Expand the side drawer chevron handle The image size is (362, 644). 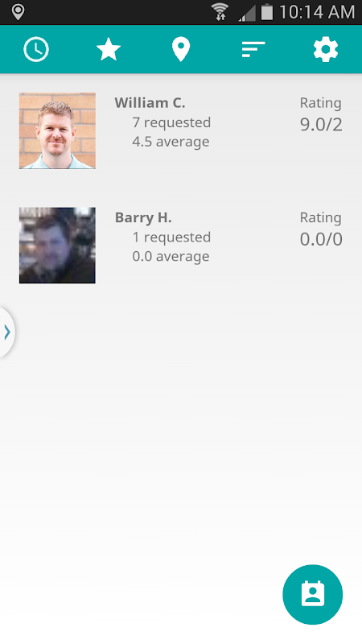tap(7, 332)
